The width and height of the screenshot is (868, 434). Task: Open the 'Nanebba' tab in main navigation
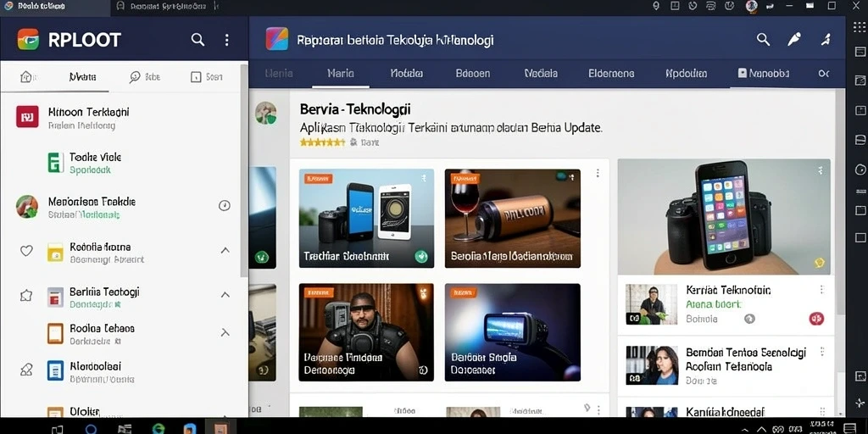pyautogui.click(x=764, y=73)
